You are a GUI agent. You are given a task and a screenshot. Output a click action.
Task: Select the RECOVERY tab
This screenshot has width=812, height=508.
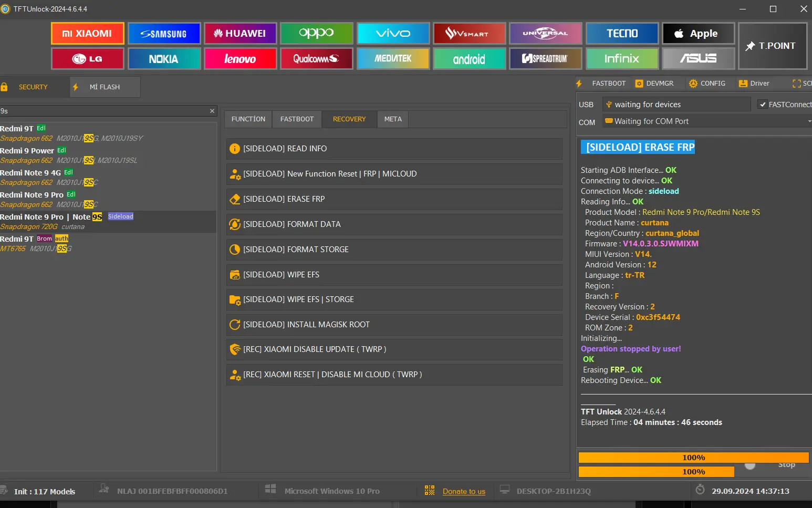click(349, 119)
